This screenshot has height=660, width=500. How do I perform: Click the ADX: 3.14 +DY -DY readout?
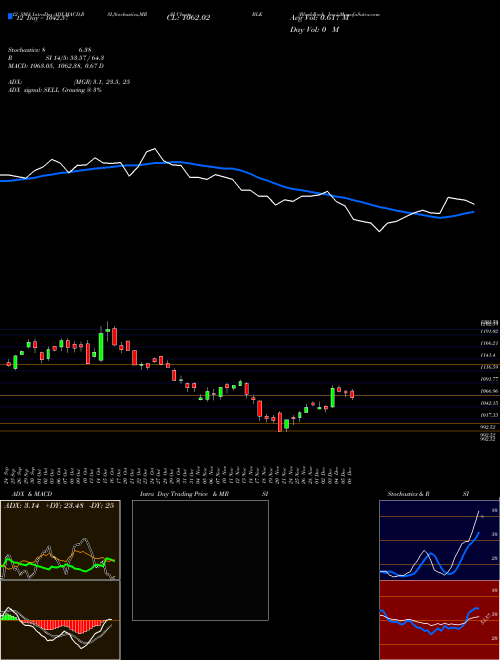[59, 506]
